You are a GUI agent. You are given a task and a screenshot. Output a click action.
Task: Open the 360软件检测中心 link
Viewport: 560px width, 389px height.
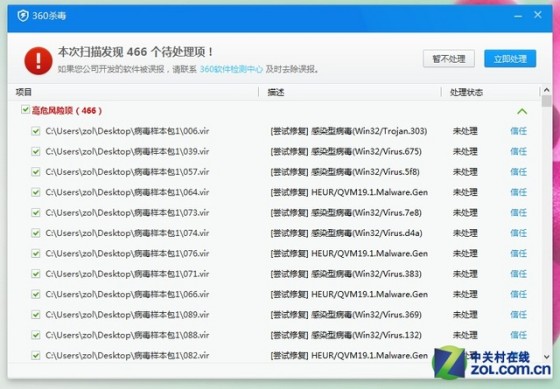coord(231,69)
